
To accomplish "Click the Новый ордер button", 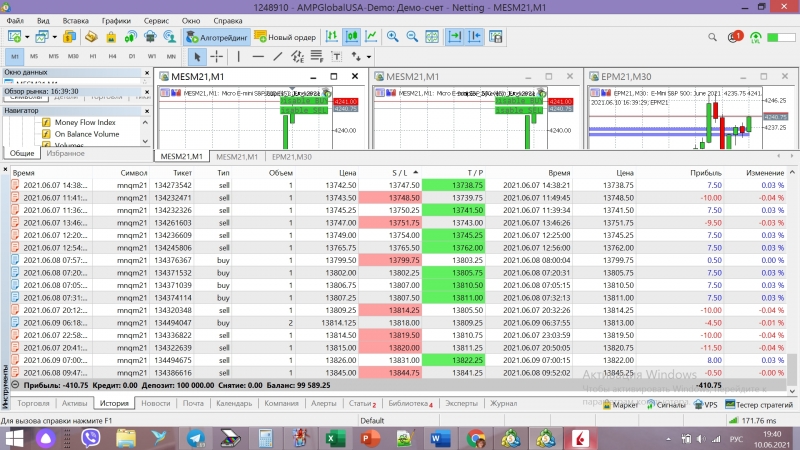I will pos(286,37).
